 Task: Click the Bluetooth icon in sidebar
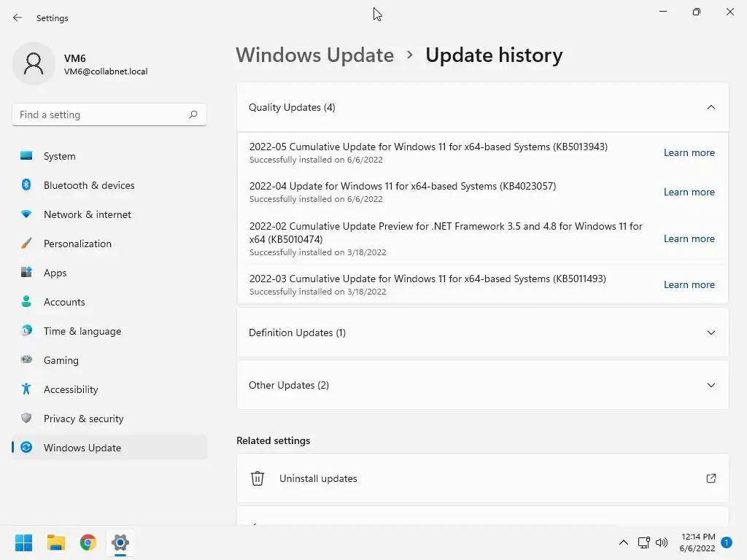(26, 184)
